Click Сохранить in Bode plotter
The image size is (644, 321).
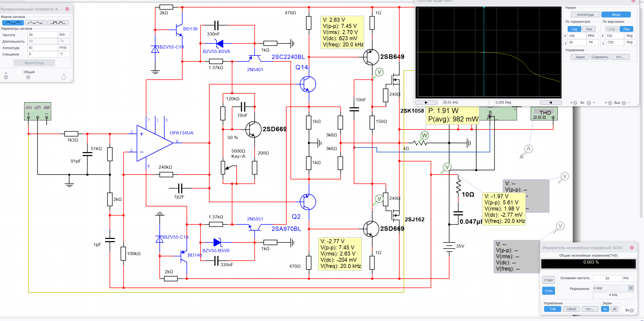click(600, 57)
